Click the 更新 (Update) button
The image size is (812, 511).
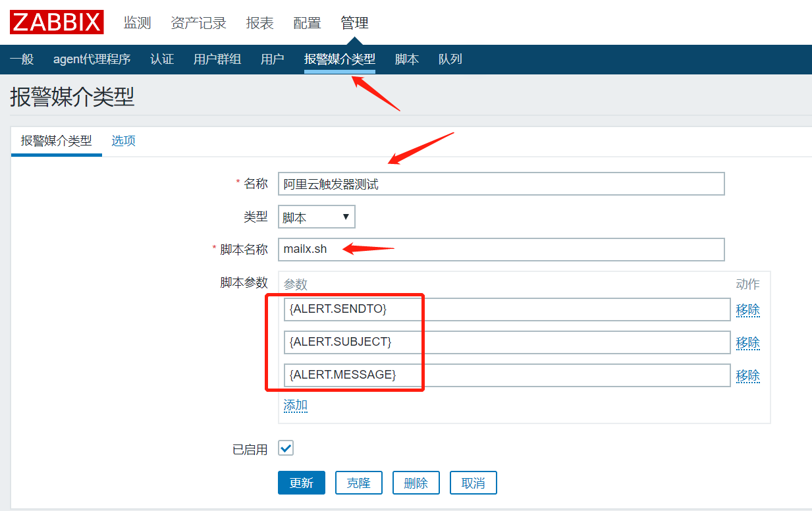(x=301, y=483)
